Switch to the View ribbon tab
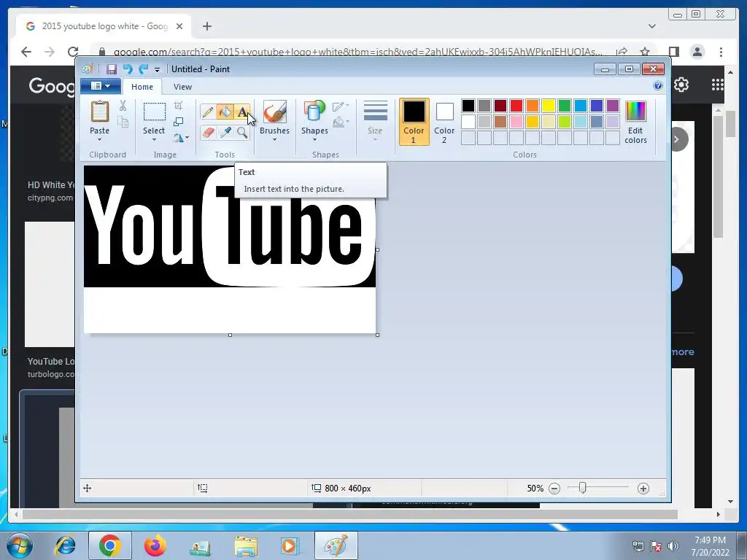Image resolution: width=747 pixels, height=560 pixels. (x=182, y=87)
